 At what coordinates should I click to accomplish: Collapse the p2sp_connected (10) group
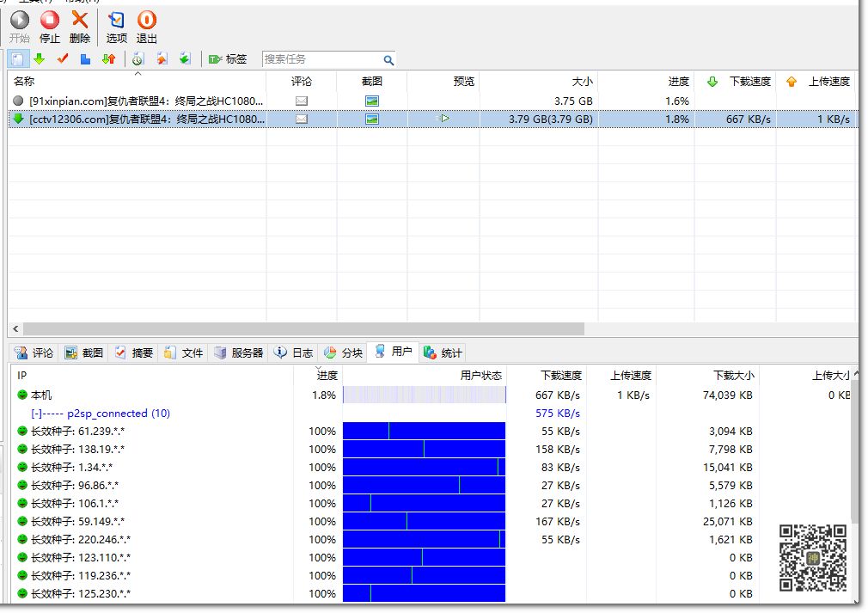click(36, 413)
